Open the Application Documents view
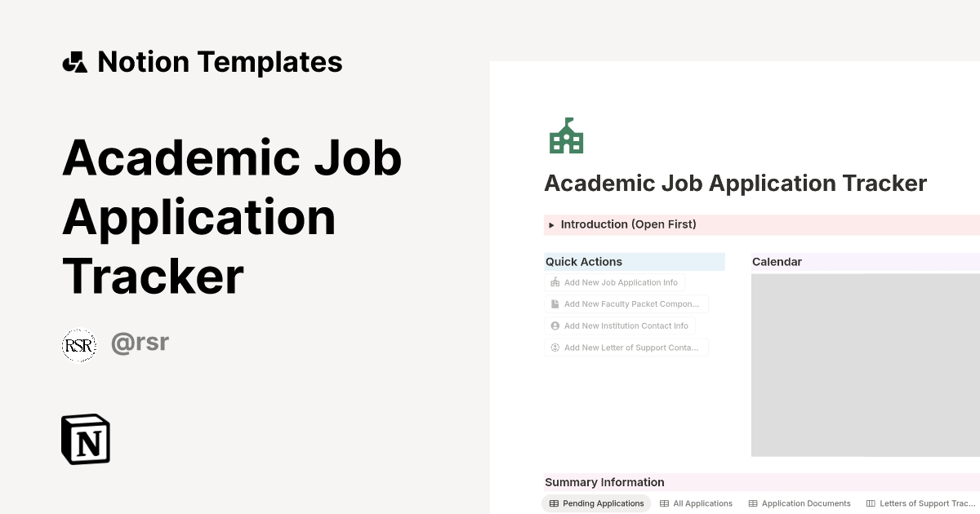 tap(805, 503)
